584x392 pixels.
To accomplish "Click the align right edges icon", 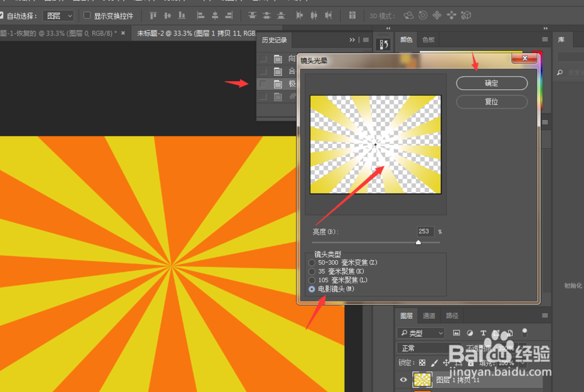I will (229, 16).
